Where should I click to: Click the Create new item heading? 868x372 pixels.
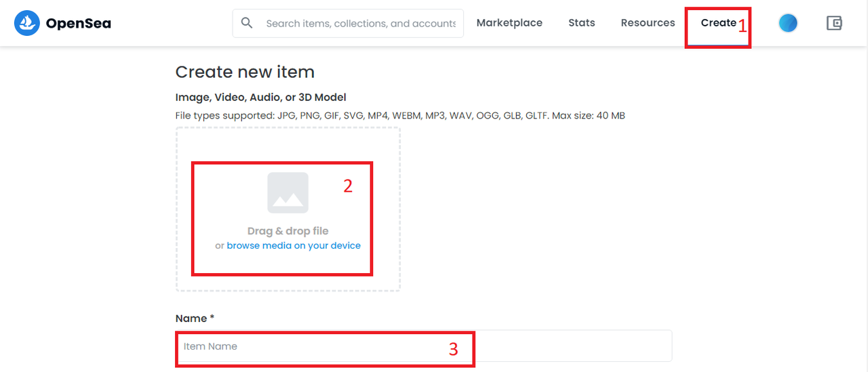(245, 72)
